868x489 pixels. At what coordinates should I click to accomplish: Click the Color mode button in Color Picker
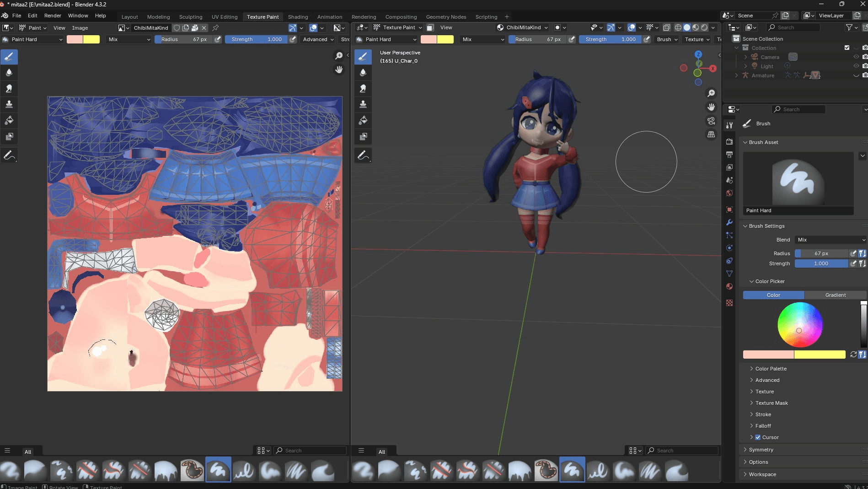point(773,295)
